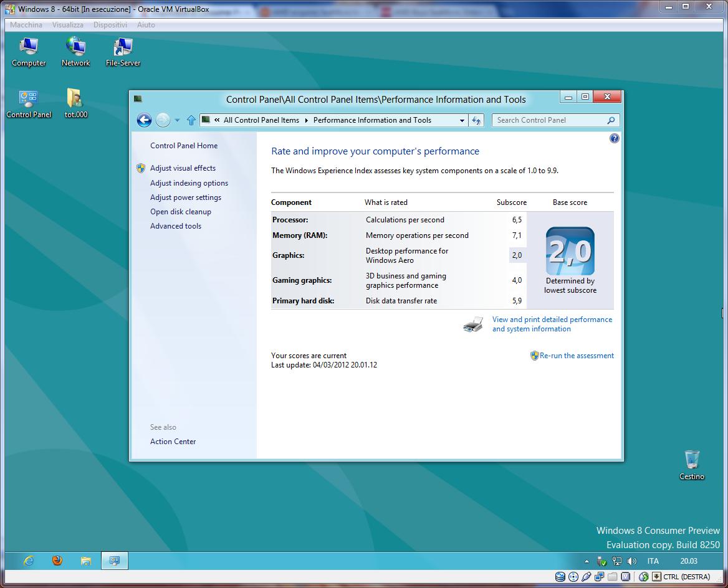The height and width of the screenshot is (588, 728).
Task: Open the Macchina menu
Action: [26, 25]
